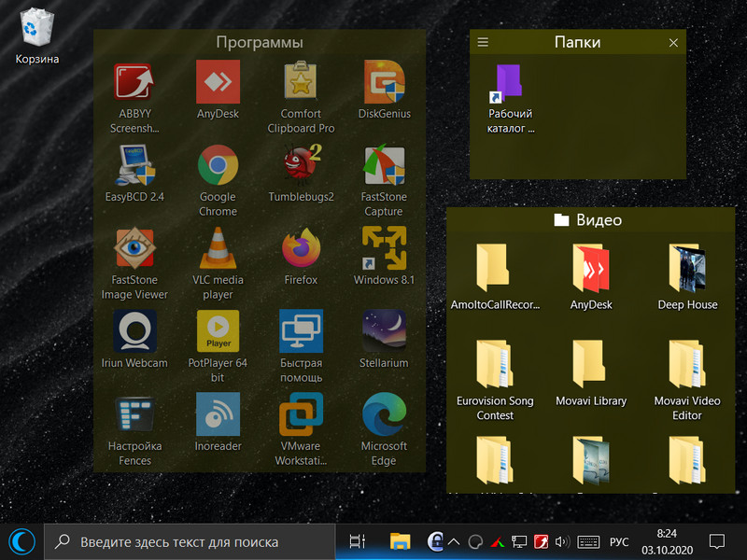Launch Inoreader
This screenshot has height=560, width=747.
218,422
